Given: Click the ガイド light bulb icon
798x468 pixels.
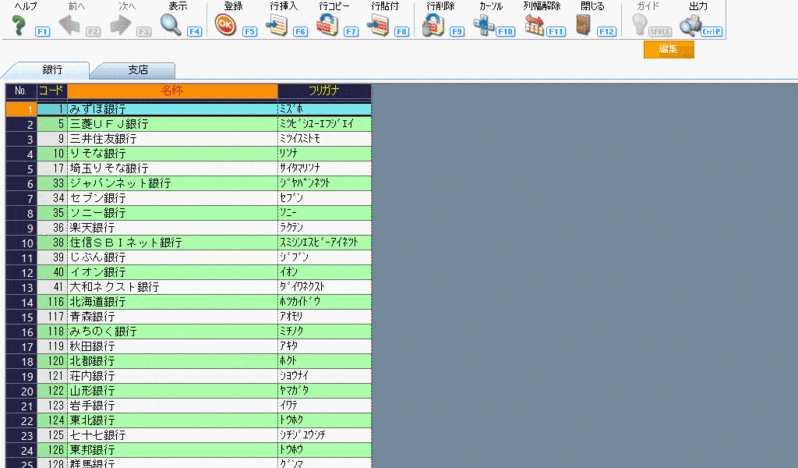Looking at the screenshot, I should (x=639, y=25).
